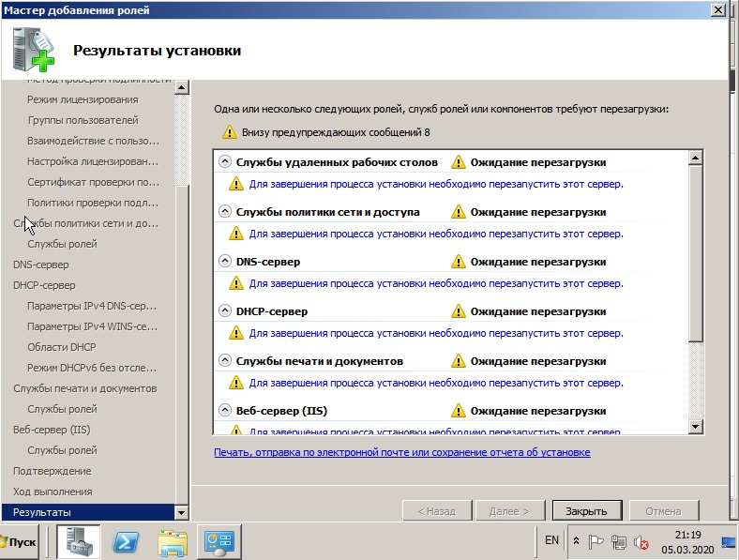Open Server Manager from taskbar
The width and height of the screenshot is (739, 560).
point(78,542)
